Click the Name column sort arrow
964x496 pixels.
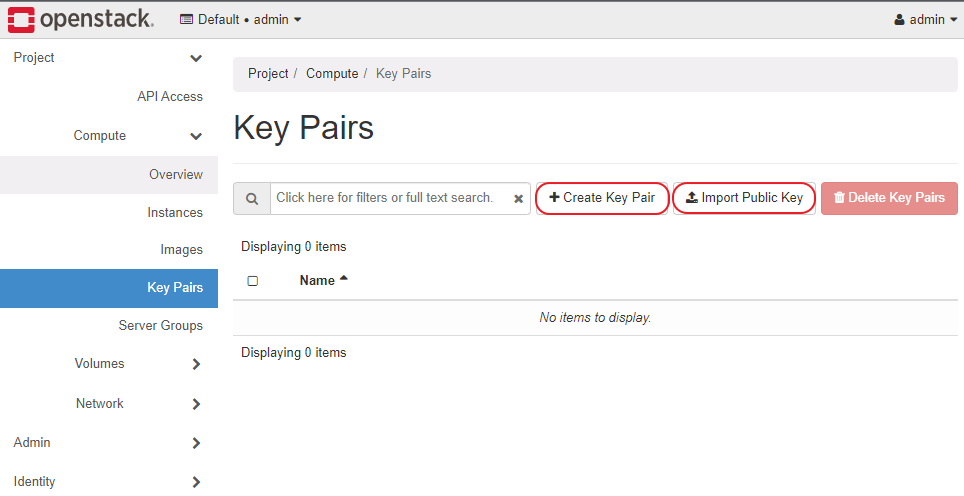[x=344, y=279]
